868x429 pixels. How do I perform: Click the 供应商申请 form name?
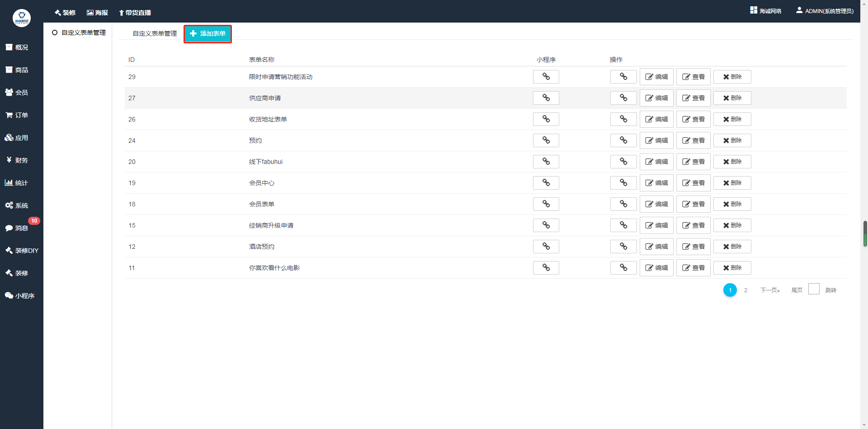[x=265, y=98]
